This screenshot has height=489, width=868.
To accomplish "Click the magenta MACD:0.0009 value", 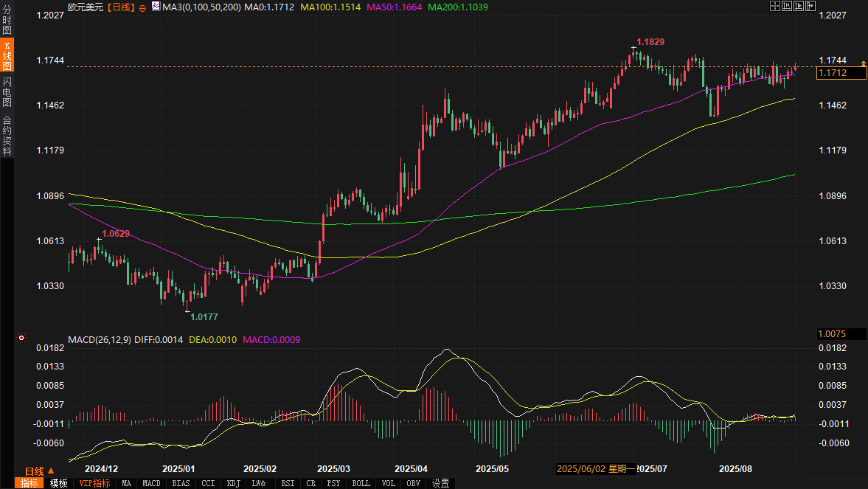I will 272,339.
